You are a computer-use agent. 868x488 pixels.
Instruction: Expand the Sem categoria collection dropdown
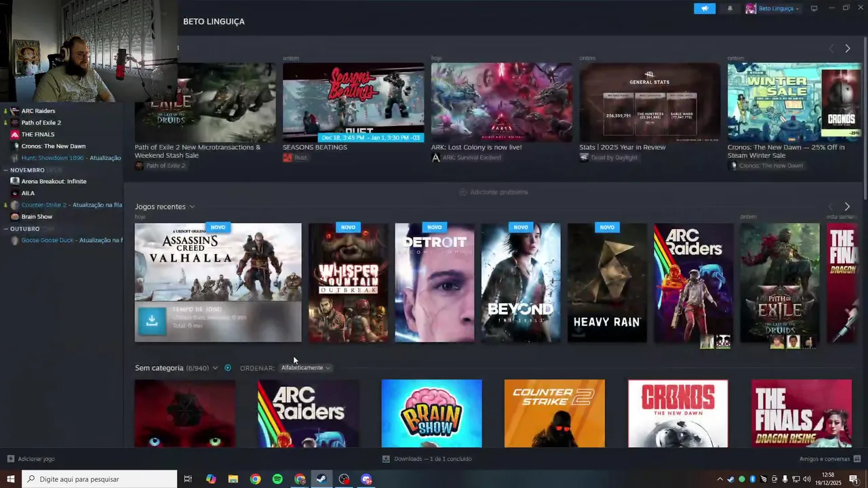[215, 368]
